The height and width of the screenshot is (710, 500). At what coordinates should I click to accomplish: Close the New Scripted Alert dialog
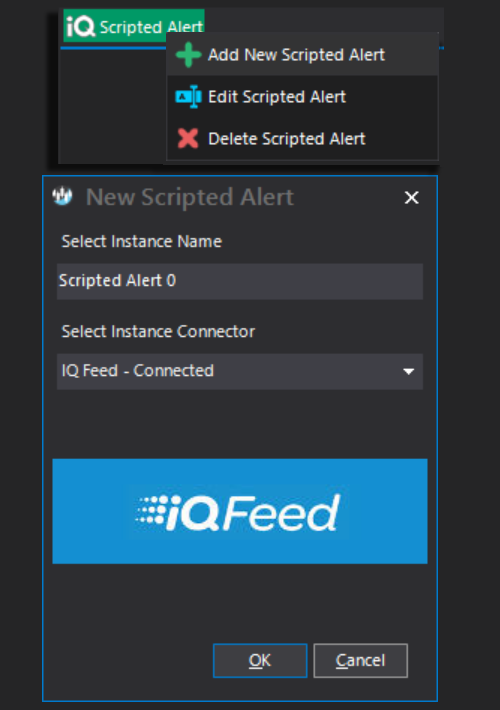point(411,197)
